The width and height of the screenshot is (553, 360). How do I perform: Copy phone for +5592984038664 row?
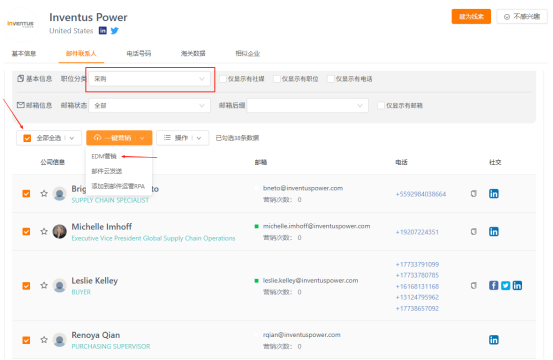474,194
